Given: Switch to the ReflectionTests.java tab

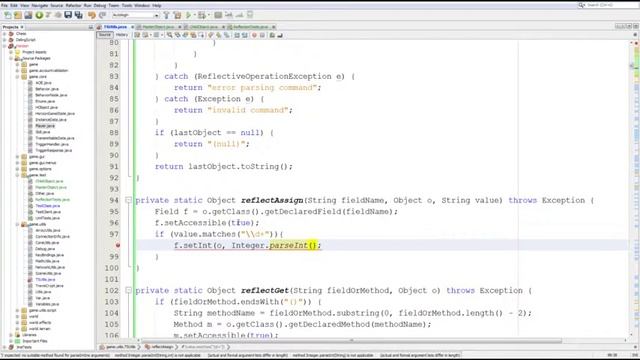Looking at the screenshot, I should [251, 27].
